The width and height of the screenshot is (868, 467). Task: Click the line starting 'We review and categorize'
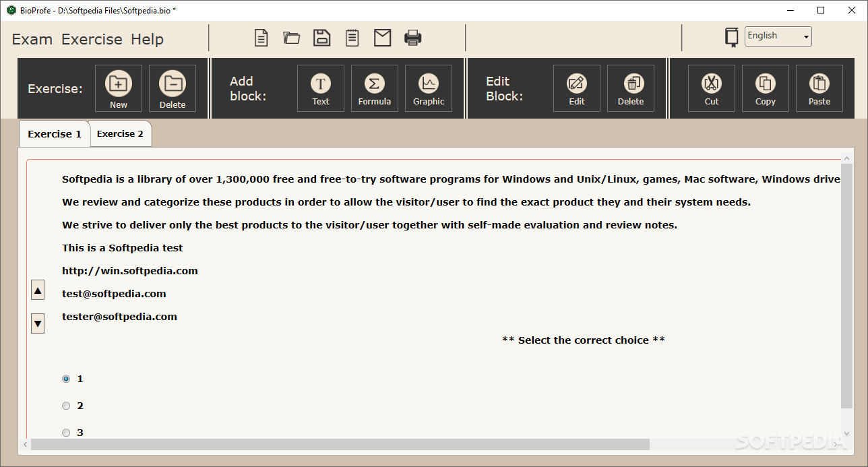[406, 202]
